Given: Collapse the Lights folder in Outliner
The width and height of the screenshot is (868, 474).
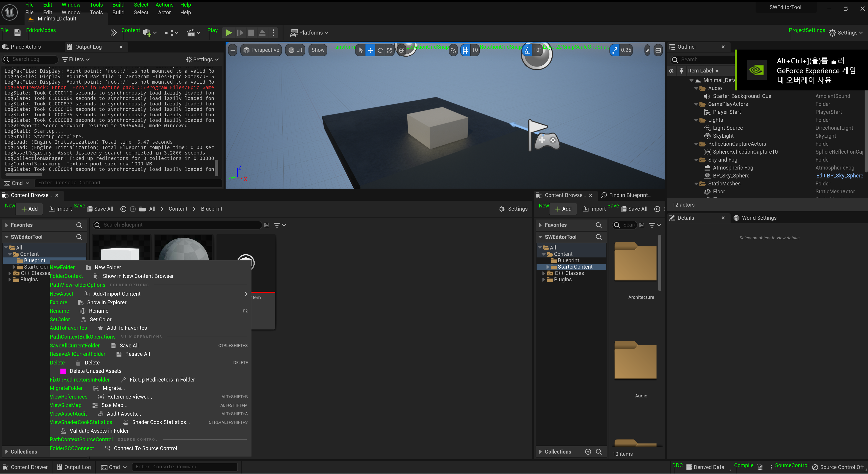Looking at the screenshot, I should click(x=696, y=120).
